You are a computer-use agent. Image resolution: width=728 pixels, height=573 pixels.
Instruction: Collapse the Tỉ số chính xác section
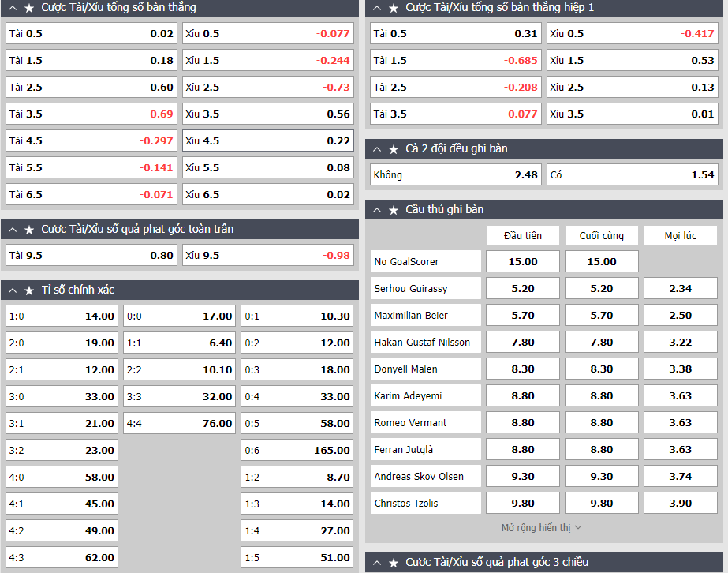(x=13, y=290)
